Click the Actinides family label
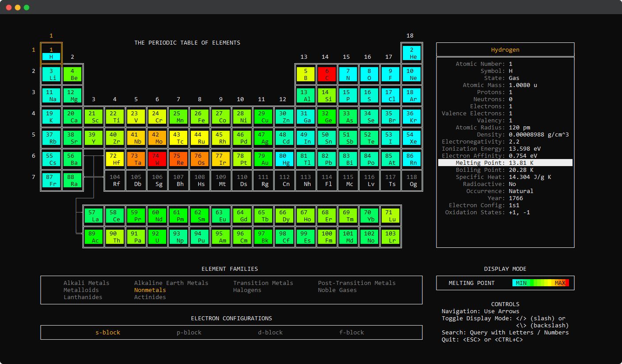 [x=150, y=297]
